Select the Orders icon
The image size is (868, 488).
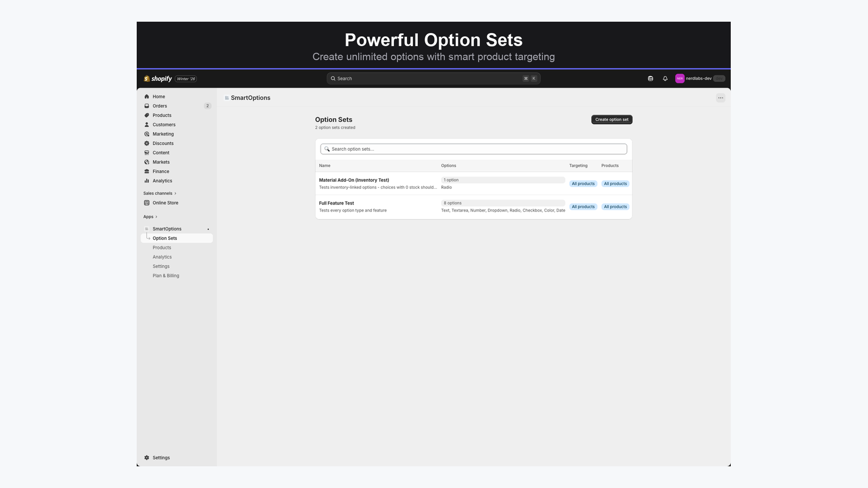146,106
